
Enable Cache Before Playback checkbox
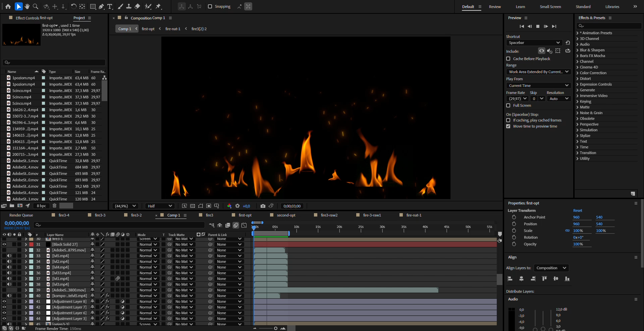(x=508, y=59)
